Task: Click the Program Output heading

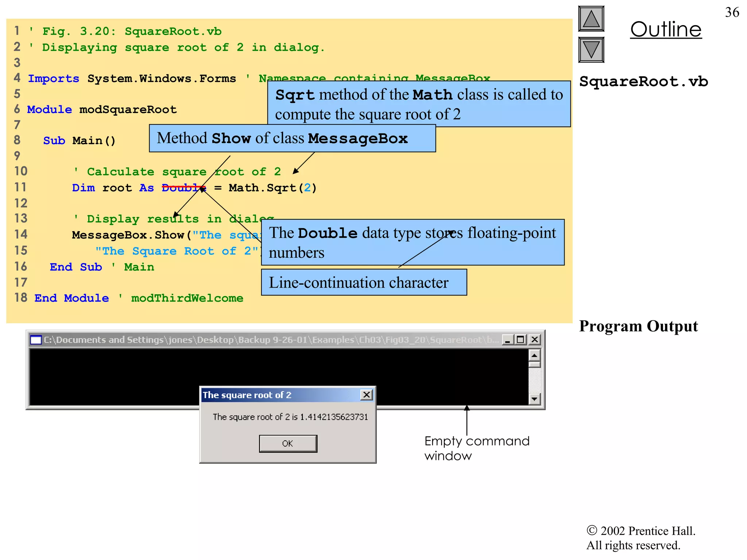Action: [638, 326]
